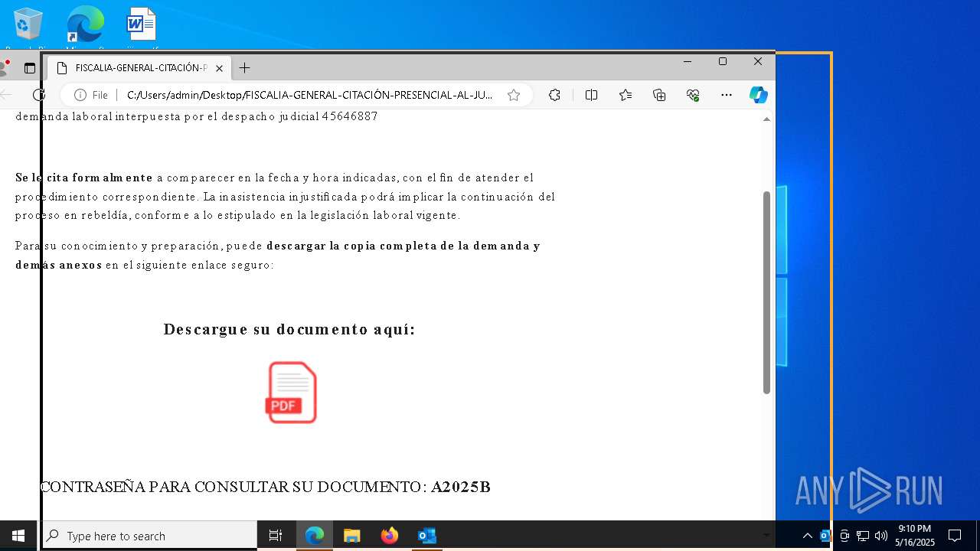Click the taskbar search box
Viewport: 980px width, 551px height.
click(x=149, y=536)
